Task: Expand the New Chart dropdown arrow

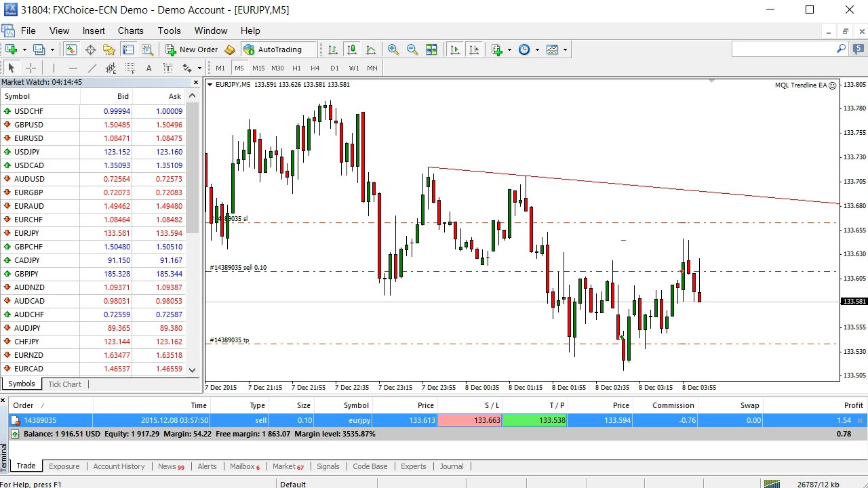Action: coord(24,49)
